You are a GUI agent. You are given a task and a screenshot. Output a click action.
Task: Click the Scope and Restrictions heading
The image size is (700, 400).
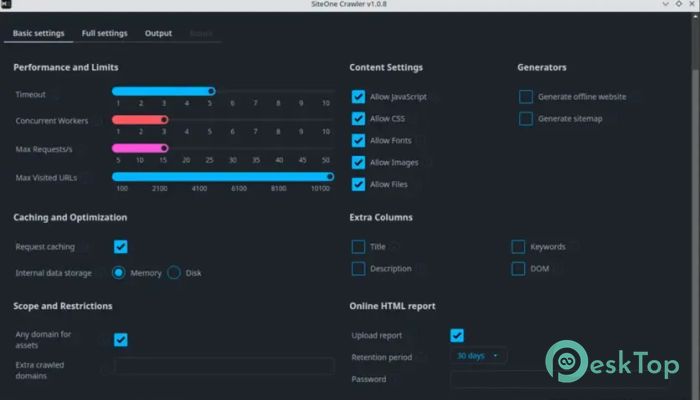(x=62, y=306)
